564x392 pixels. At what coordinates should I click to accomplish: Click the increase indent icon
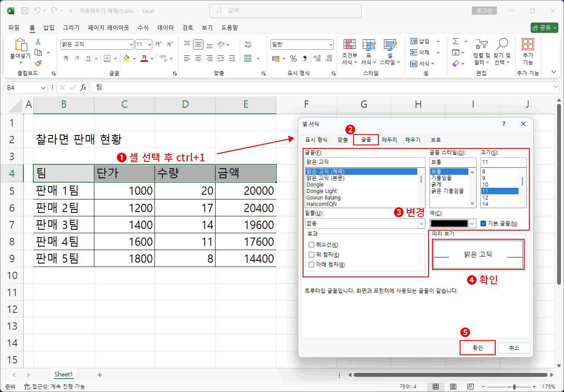tap(232, 58)
